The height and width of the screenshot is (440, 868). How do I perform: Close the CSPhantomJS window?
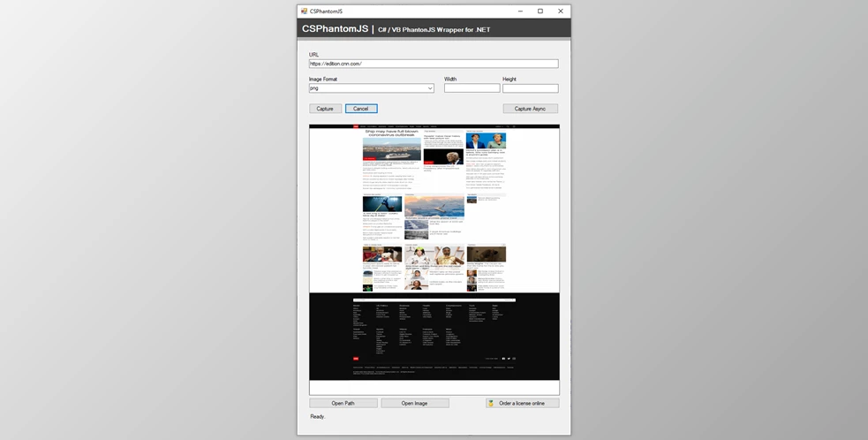click(560, 11)
